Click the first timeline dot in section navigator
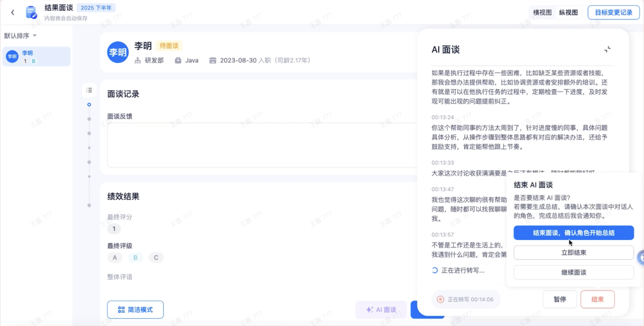Screen dimensions: 644x326 tap(89, 105)
